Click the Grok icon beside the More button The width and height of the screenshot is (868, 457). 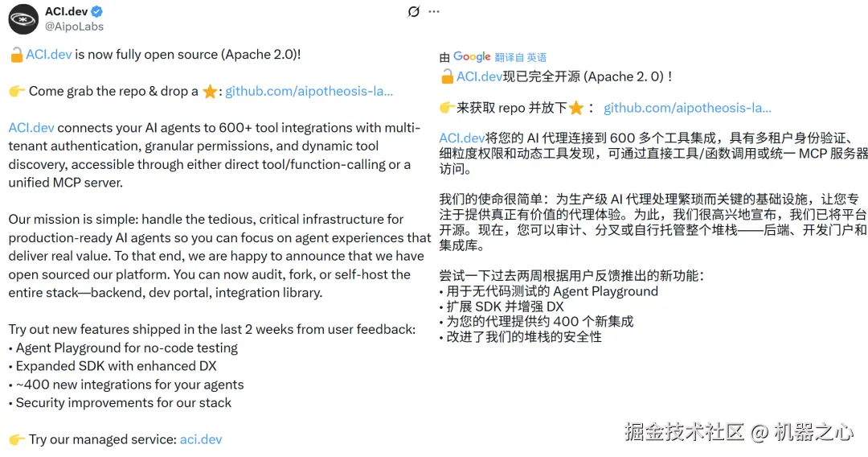click(414, 11)
